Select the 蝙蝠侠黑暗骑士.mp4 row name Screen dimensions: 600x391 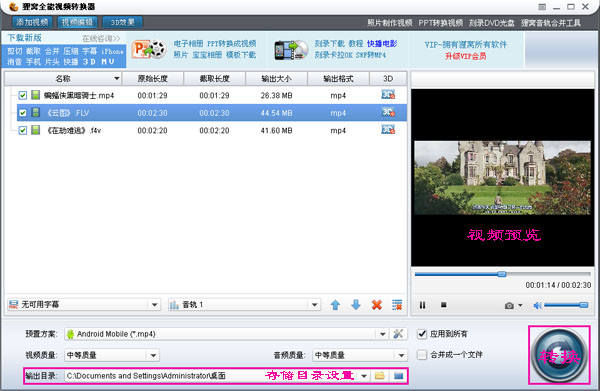pos(79,96)
